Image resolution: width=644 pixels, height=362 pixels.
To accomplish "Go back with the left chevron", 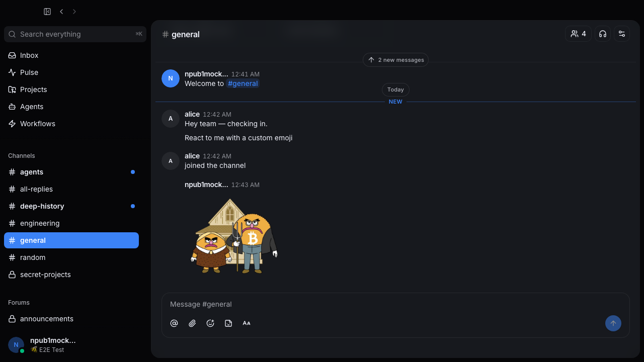I will click(61, 12).
